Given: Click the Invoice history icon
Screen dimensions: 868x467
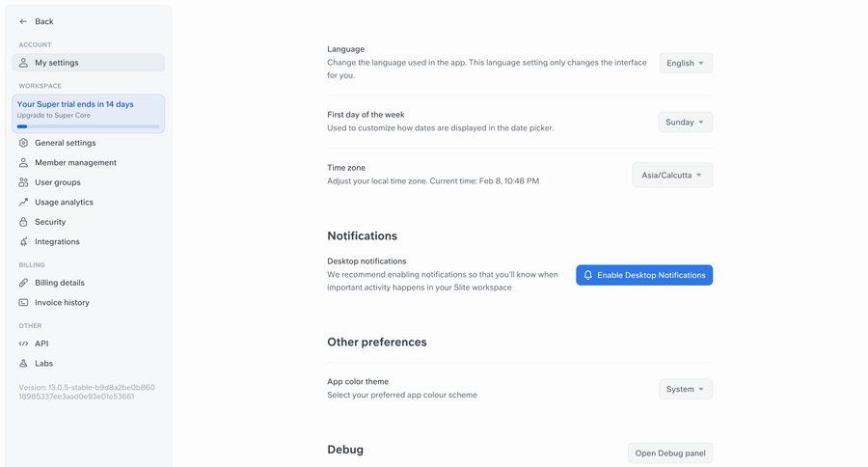Looking at the screenshot, I should pyautogui.click(x=24, y=303).
